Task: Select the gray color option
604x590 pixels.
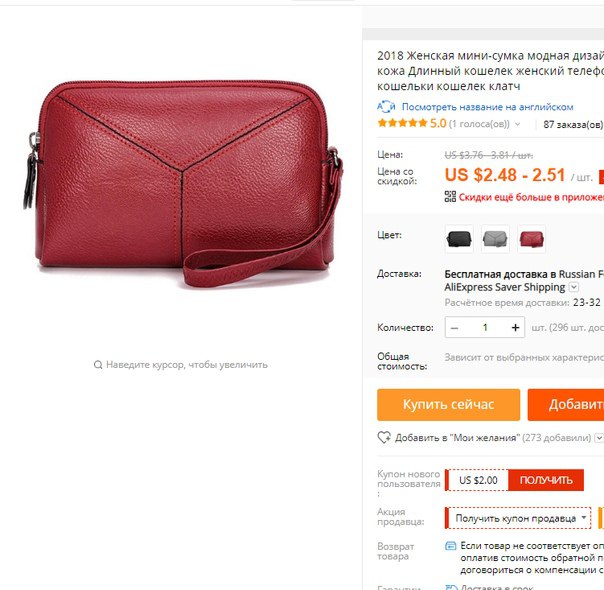Action: [495, 239]
